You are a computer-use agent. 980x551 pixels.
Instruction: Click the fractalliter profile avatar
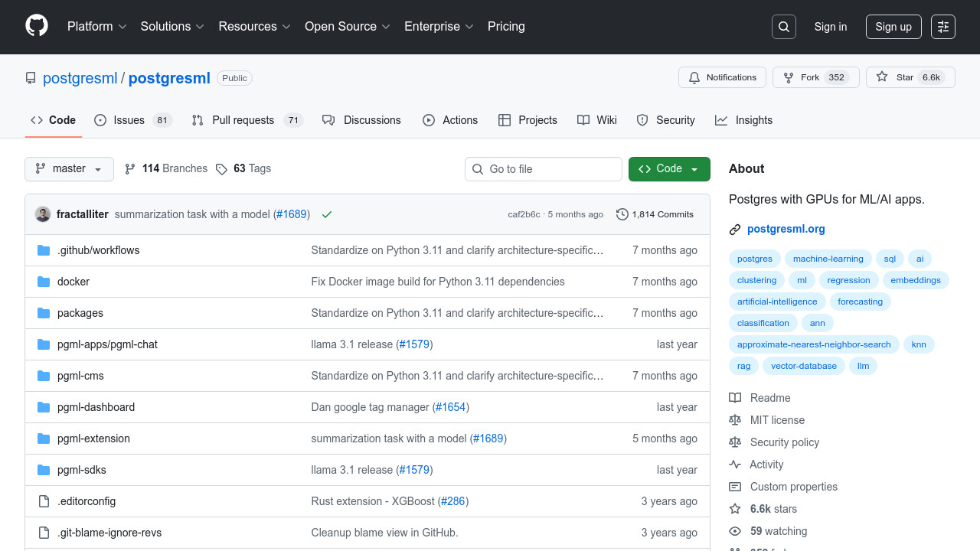coord(43,214)
